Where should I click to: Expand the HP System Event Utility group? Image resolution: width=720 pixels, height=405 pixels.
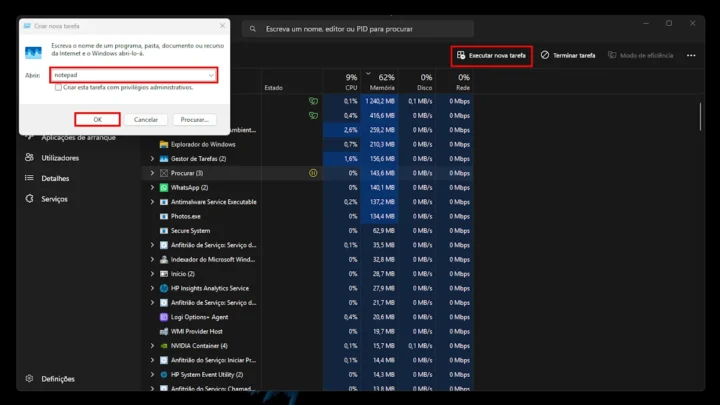(x=152, y=375)
